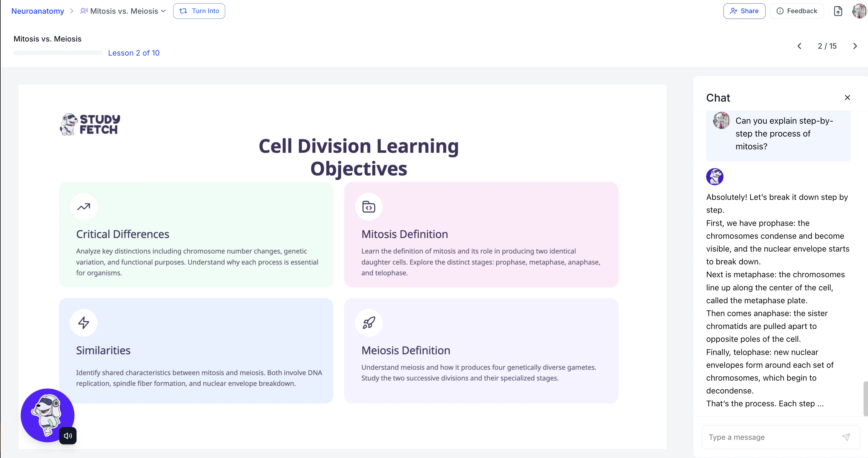Open the user profile avatar menu
The image size is (868, 458).
859,11
